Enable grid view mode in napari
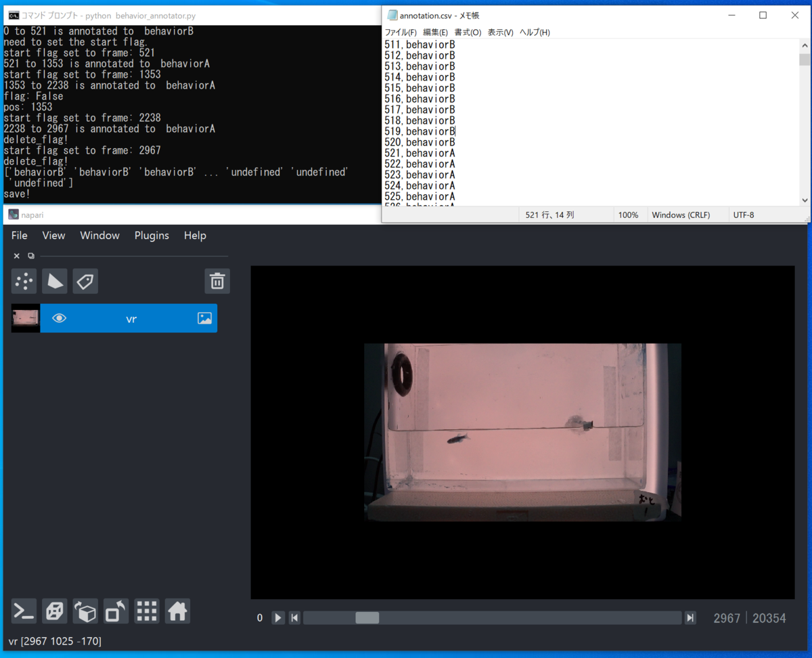This screenshot has height=658, width=812. click(146, 611)
